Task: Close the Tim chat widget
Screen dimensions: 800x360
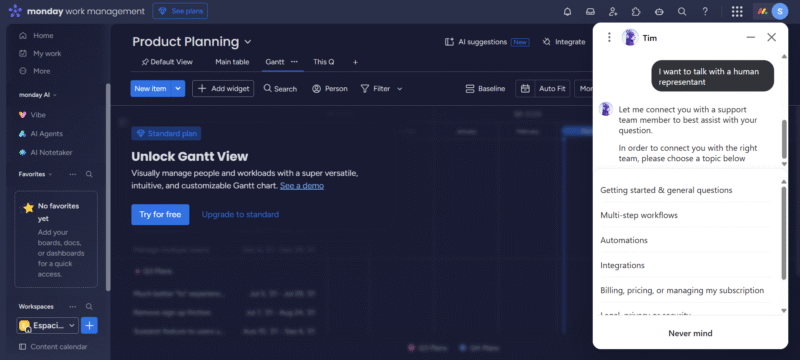Action: pyautogui.click(x=771, y=37)
